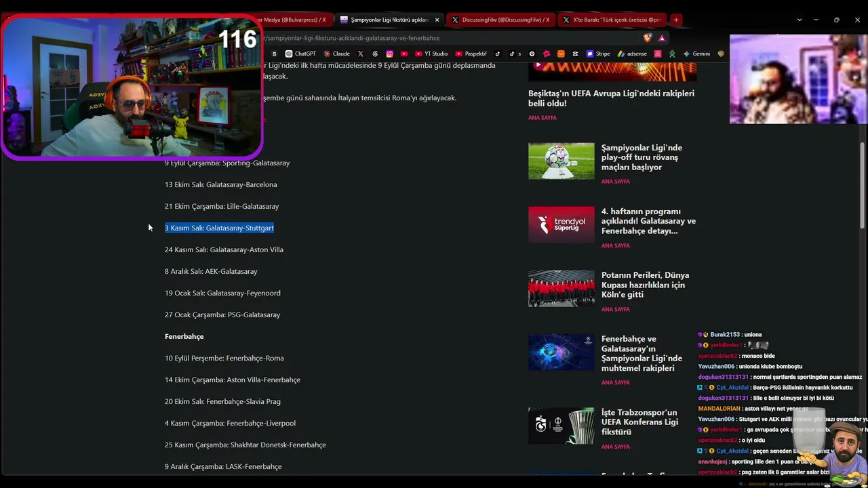
Task: Click the Galatasaray-Aston Villa fixture line
Action: (224, 249)
